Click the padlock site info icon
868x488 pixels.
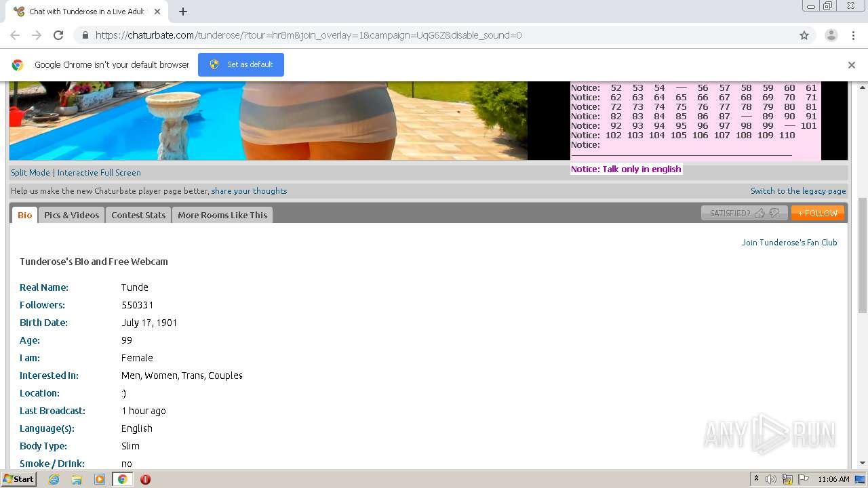85,35
